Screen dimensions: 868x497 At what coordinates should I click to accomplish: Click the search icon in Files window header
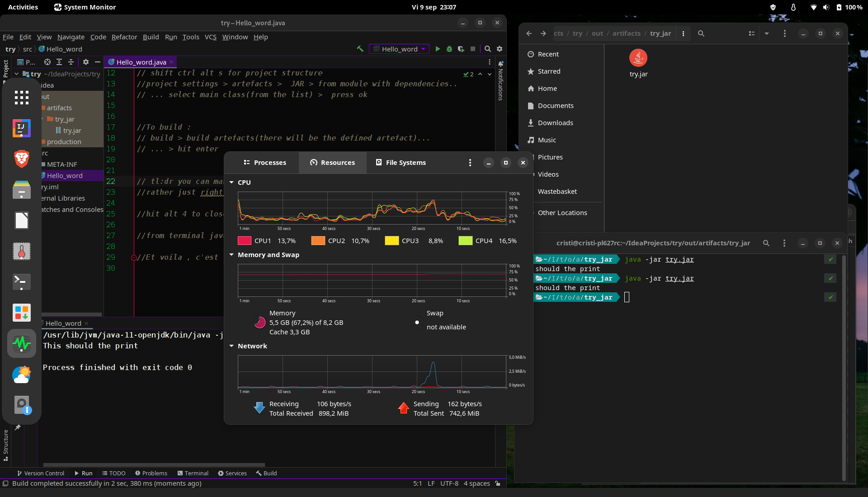click(x=701, y=33)
